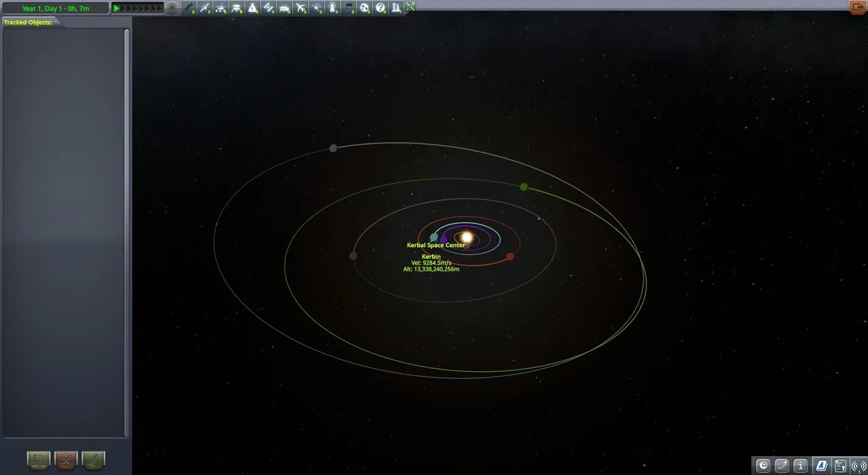Click the Fly vessel rocket button
This screenshot has width=868, height=475.
[x=94, y=460]
